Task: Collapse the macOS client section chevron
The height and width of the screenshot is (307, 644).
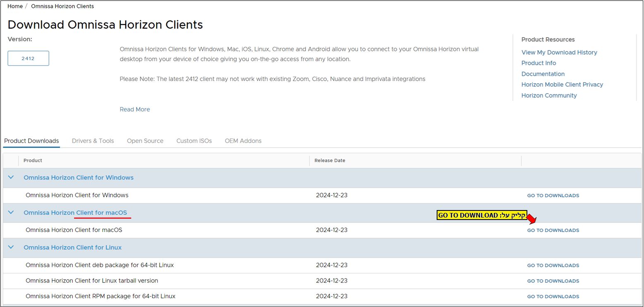Action: point(11,212)
